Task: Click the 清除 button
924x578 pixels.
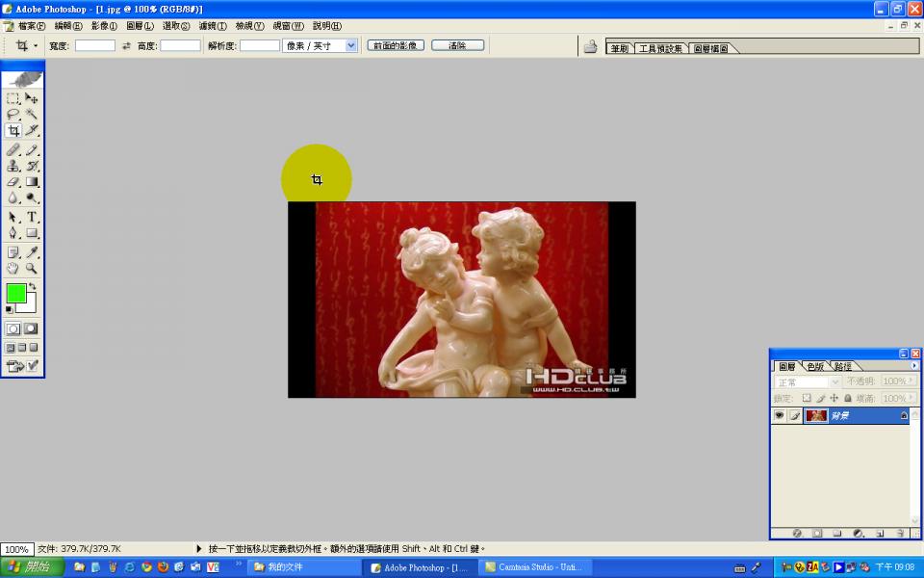Action: [x=458, y=45]
